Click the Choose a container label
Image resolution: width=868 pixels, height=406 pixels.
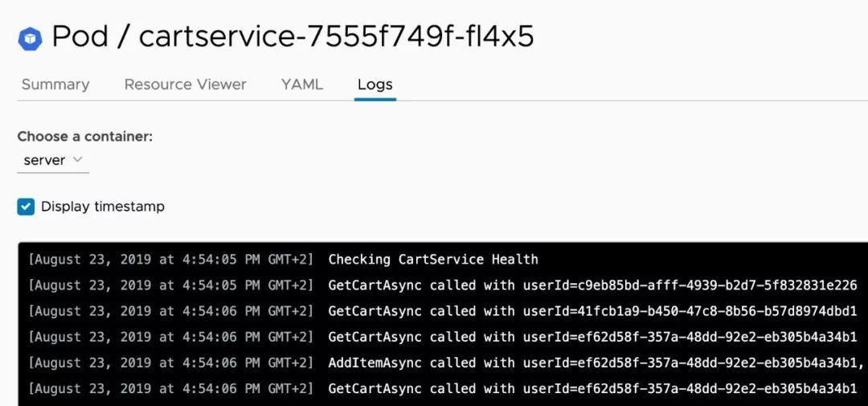[x=85, y=137]
